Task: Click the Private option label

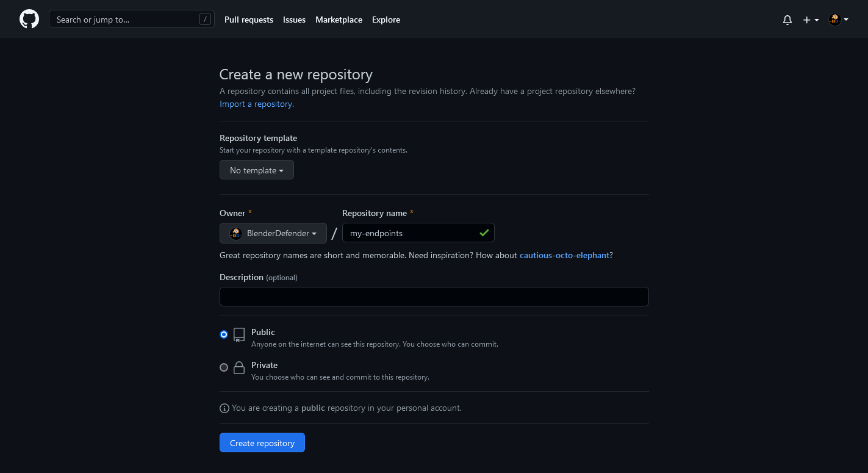Action: point(264,365)
